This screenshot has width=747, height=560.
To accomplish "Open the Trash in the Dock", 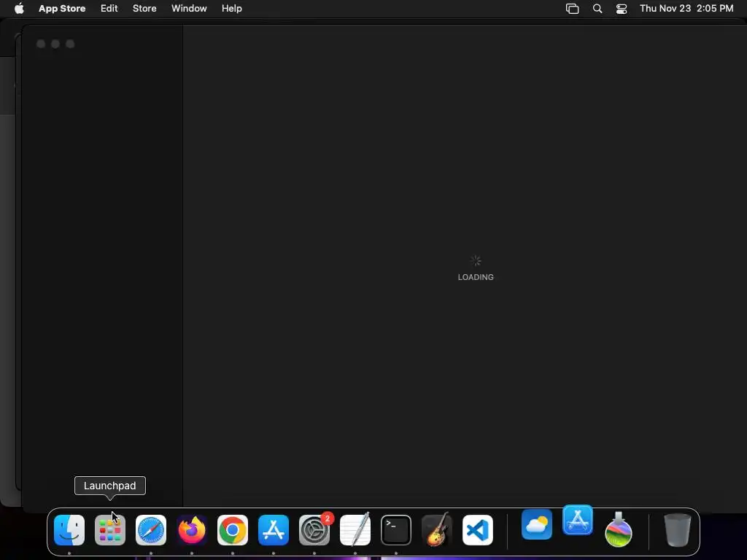I will tap(677, 530).
